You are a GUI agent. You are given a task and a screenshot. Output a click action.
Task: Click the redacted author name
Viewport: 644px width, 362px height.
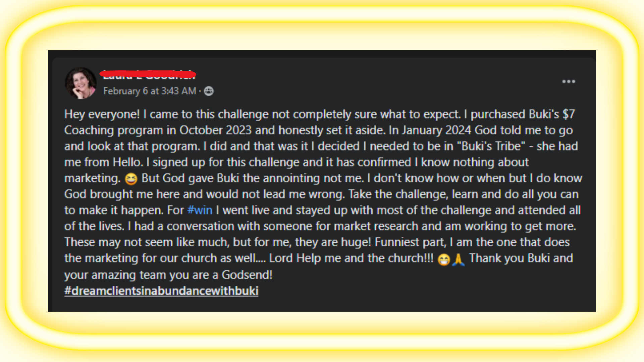[148, 74]
